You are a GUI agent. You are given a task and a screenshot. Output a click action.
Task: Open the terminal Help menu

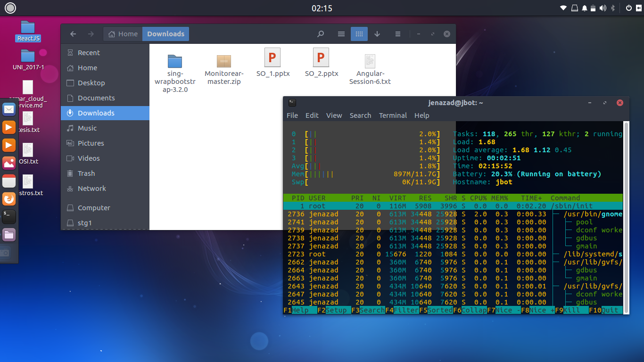[422, 115]
